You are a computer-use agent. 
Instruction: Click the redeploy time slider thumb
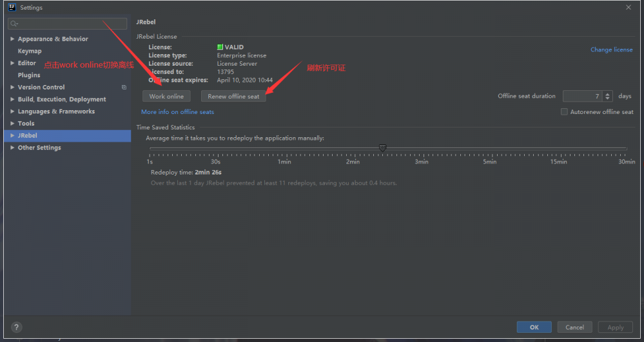pyautogui.click(x=382, y=147)
